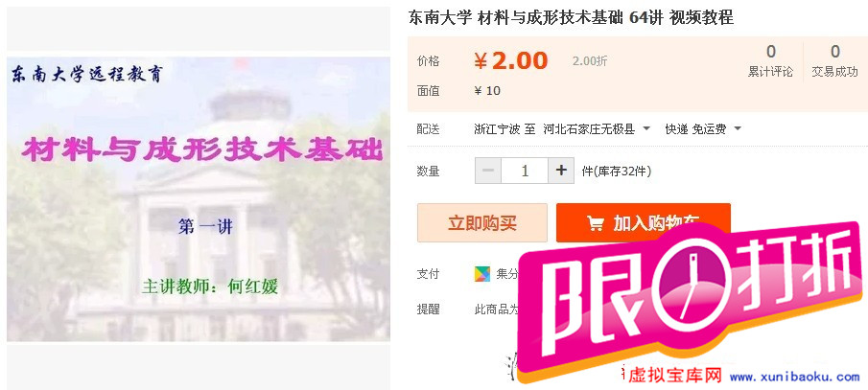Click the colorful 集分宝 payment icon
Image resolution: width=868 pixels, height=390 pixels.
[482, 274]
